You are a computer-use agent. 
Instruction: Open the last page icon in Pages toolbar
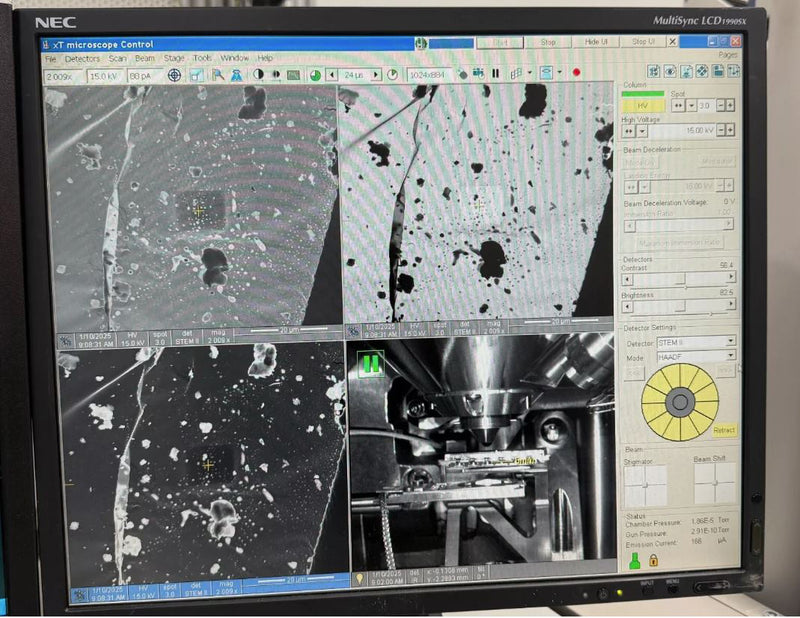[734, 71]
